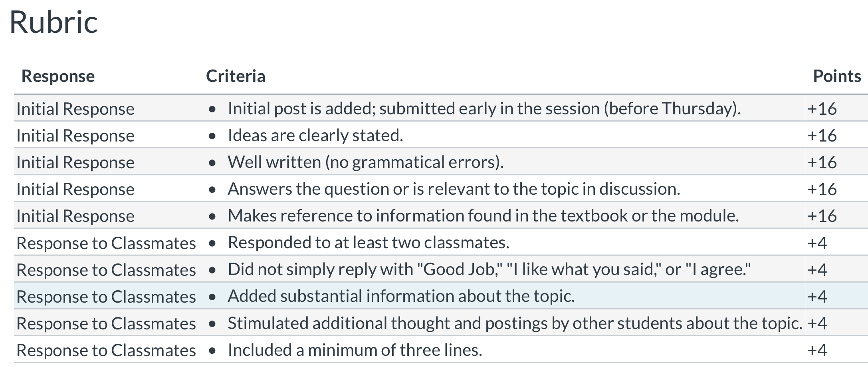Click 'Answers the question or is relevant' criterion
Screen dimensions: 868x375
(454, 189)
